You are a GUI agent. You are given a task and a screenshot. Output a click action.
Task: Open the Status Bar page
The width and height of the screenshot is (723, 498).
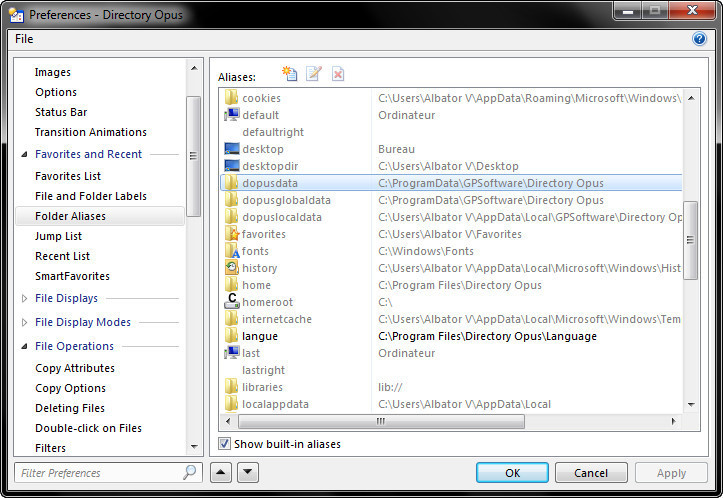(x=61, y=112)
